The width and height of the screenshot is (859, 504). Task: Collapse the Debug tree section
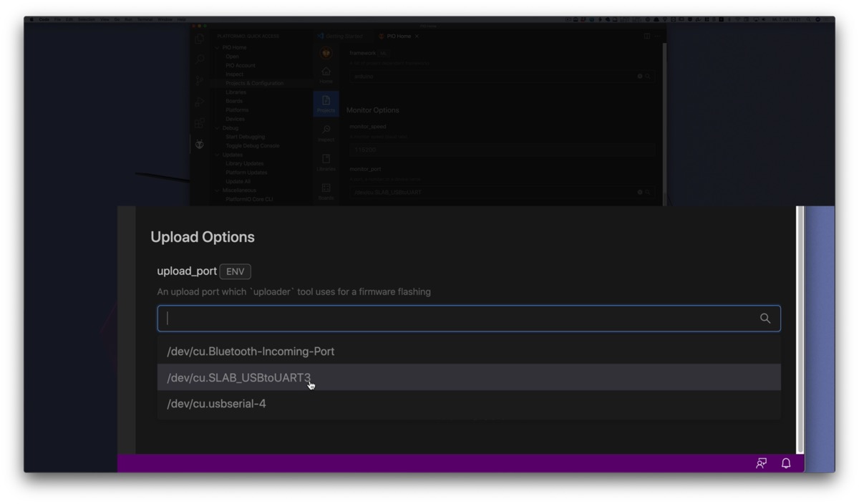pos(218,128)
